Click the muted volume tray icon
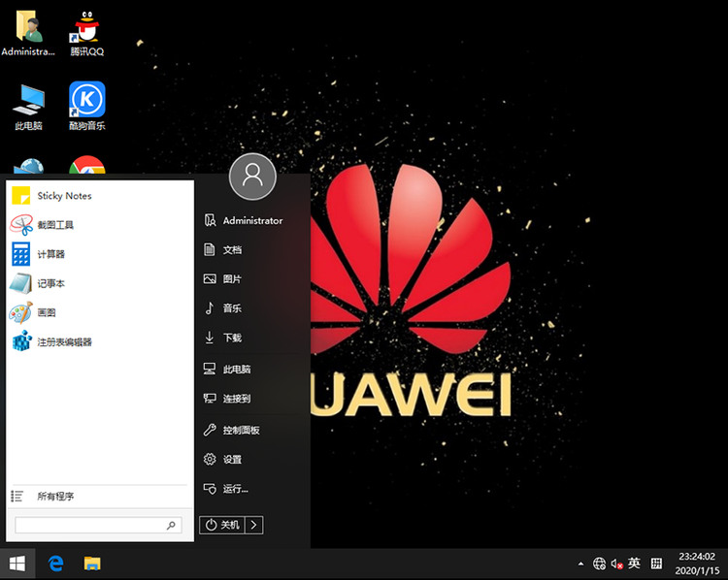This screenshot has height=580, width=728. click(617, 564)
